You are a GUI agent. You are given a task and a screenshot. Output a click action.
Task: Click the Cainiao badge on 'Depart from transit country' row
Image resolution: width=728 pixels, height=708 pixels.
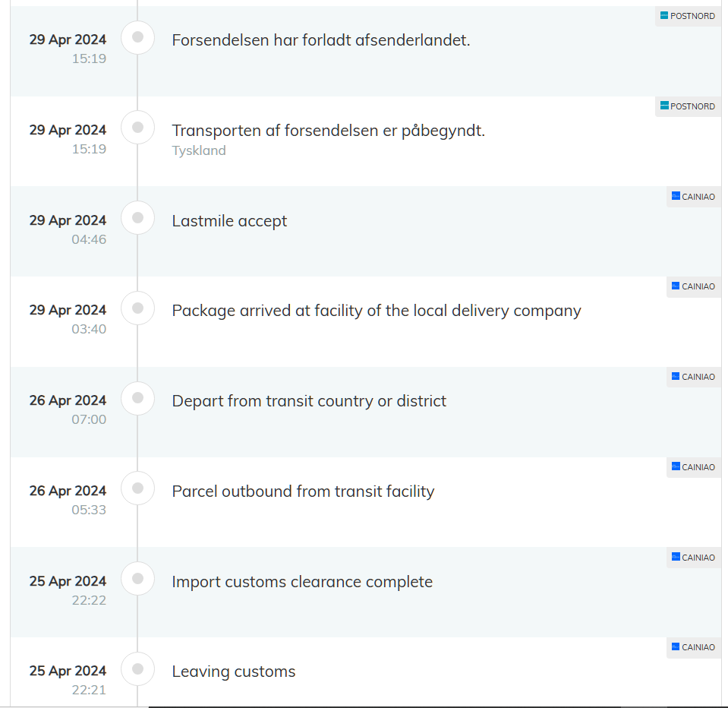(x=693, y=377)
